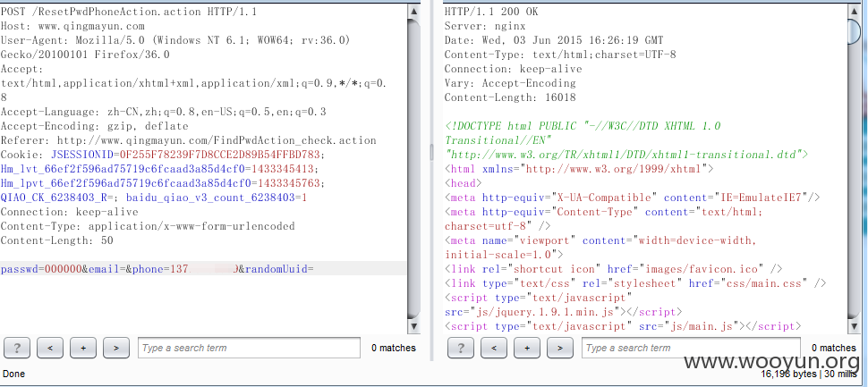Image resolution: width=868 pixels, height=387 pixels.
Task: Click the request pane scrollbar up arrow
Action: 413,11
